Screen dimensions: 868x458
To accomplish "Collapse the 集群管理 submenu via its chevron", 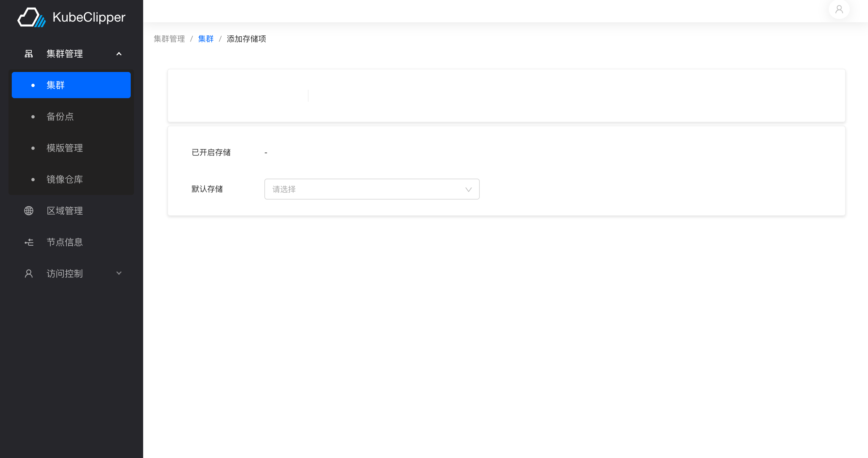I will [x=119, y=54].
